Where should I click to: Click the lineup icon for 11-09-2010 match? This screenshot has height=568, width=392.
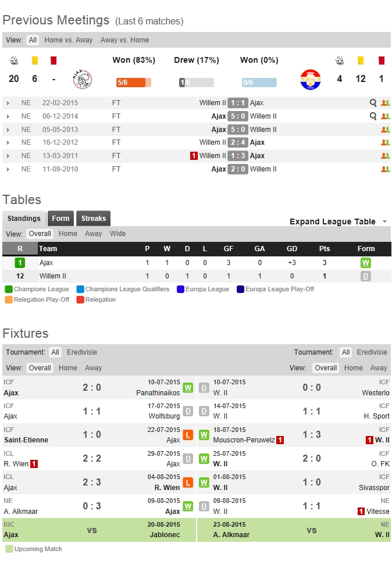coord(385,169)
